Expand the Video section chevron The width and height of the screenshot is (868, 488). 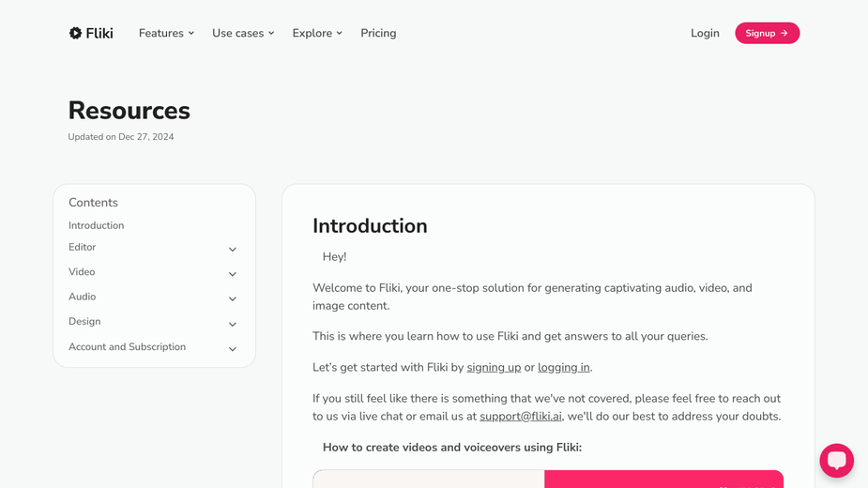pos(233,274)
